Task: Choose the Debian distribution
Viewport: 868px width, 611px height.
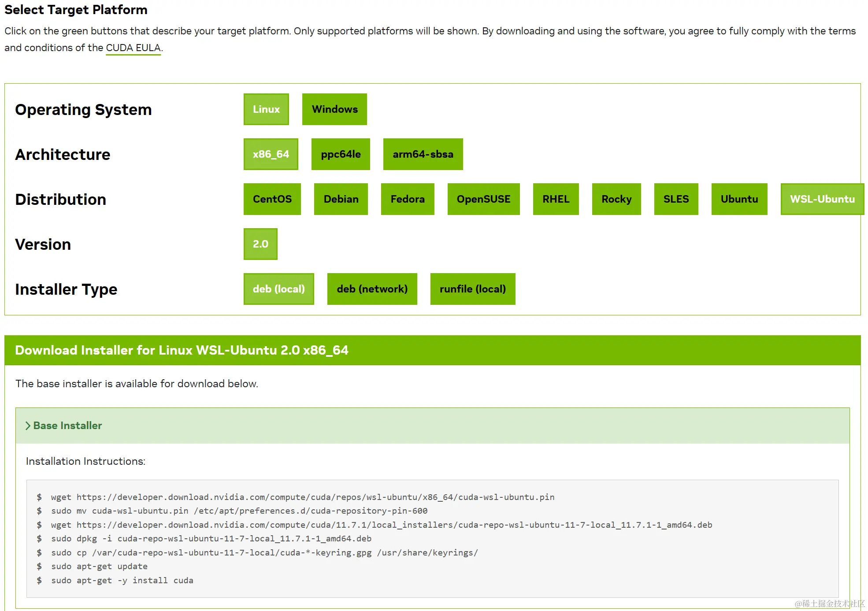Action: pos(341,199)
